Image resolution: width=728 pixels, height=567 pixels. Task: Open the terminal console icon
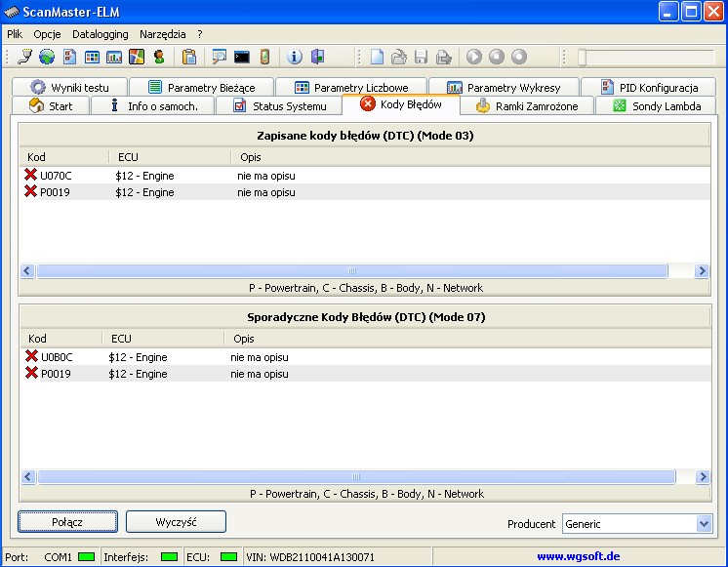click(x=241, y=57)
